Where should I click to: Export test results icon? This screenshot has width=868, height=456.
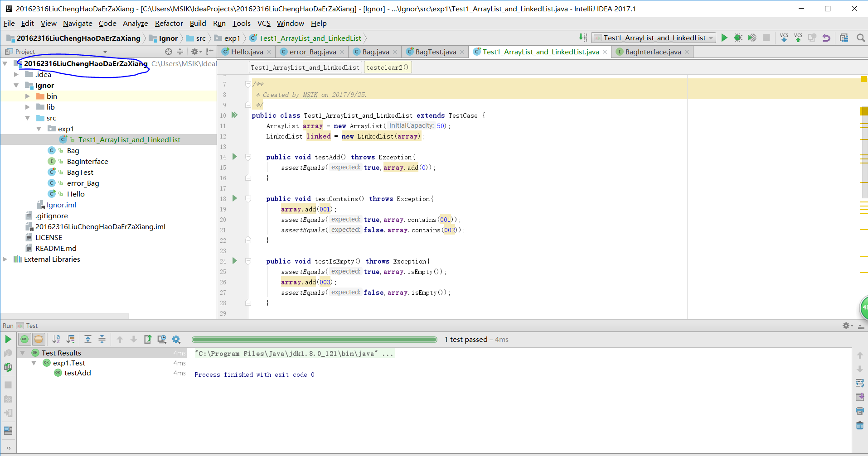click(x=148, y=339)
